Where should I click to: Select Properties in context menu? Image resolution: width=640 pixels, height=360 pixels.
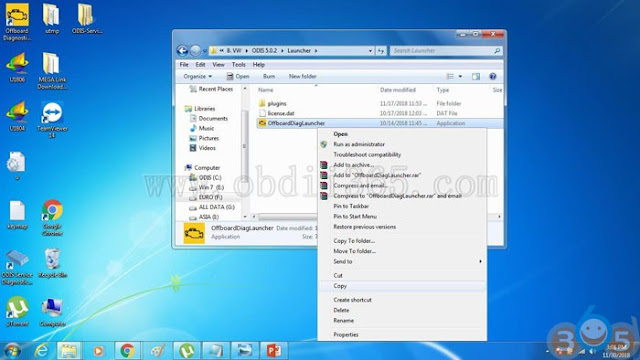pyautogui.click(x=402, y=334)
